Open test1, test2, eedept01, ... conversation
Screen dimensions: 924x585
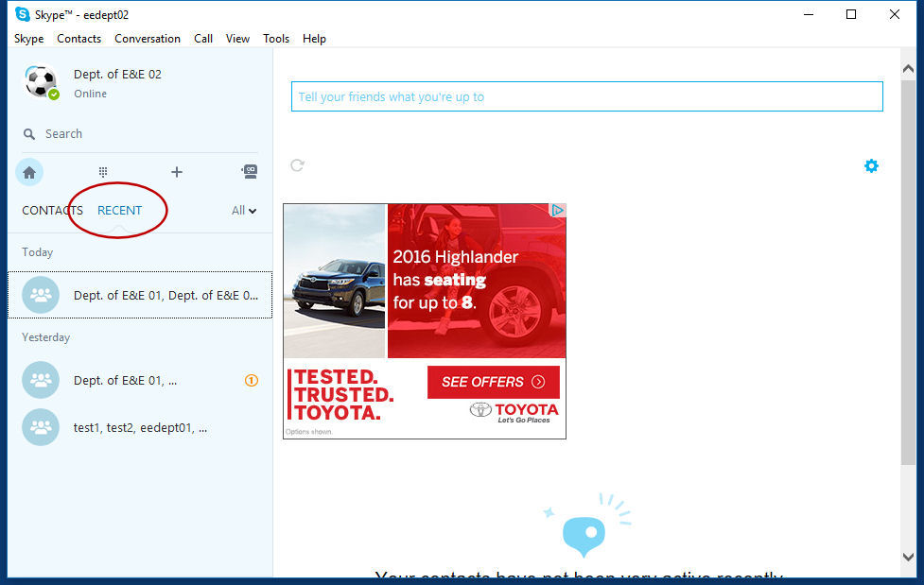pos(140,428)
